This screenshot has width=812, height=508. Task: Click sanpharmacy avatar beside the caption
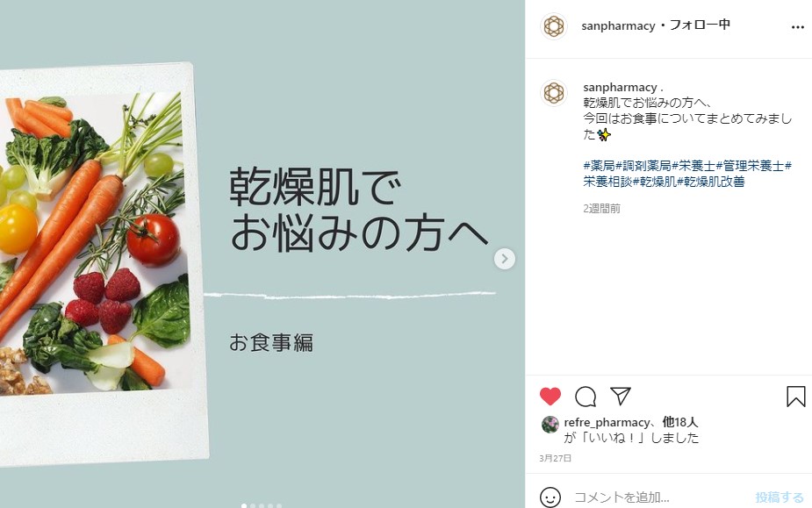554,93
